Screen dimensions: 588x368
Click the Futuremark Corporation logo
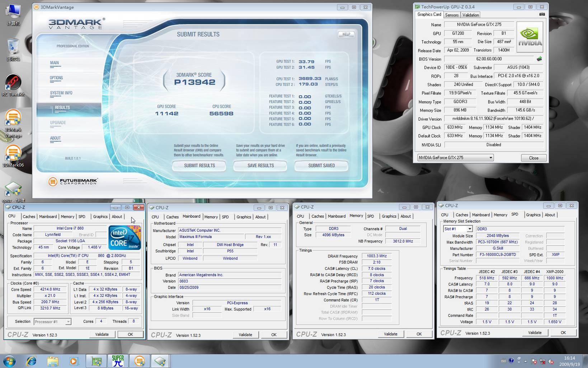coord(73,182)
